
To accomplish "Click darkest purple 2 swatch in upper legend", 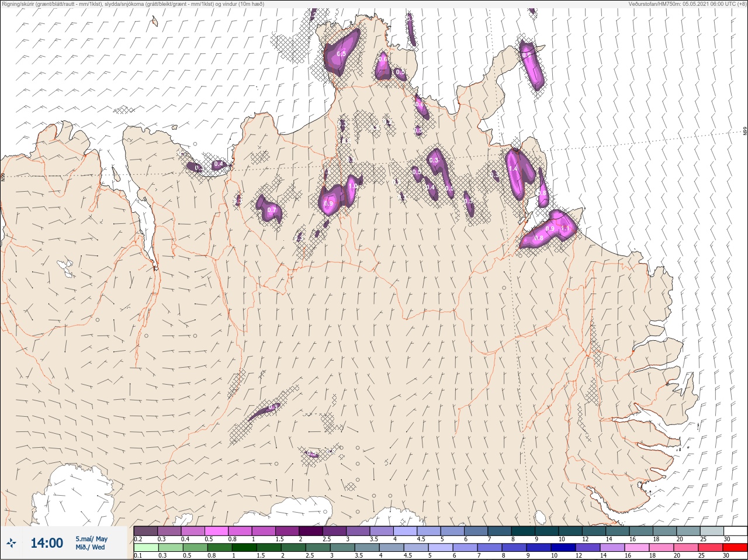I will (311, 531).
